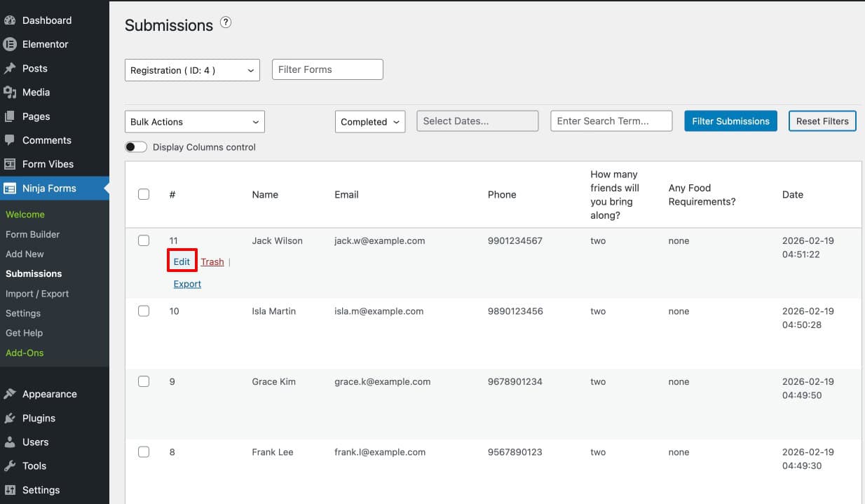Click the Comments speech bubble icon
The image size is (865, 504).
(x=10, y=140)
